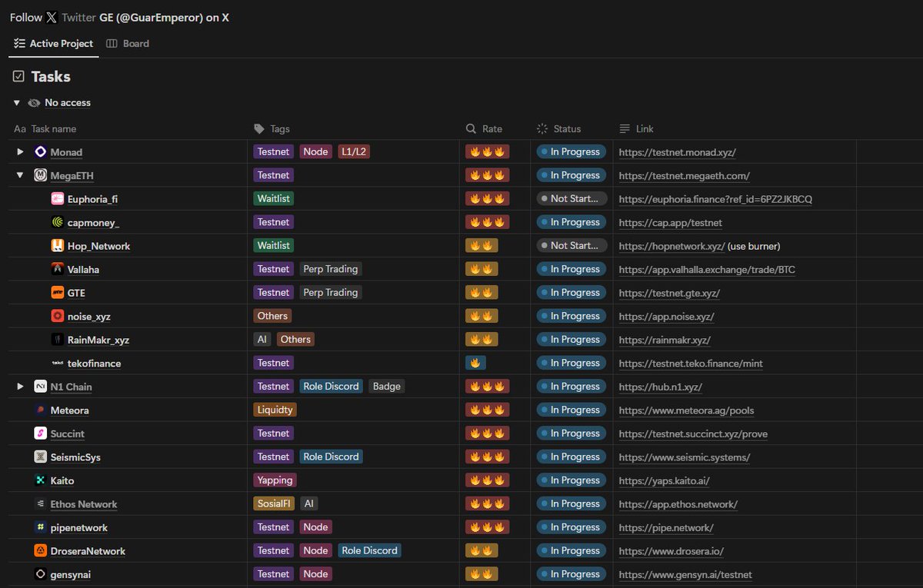Image resolution: width=923 pixels, height=588 pixels.
Task: Open the cap.app/testnet link
Action: tap(671, 222)
